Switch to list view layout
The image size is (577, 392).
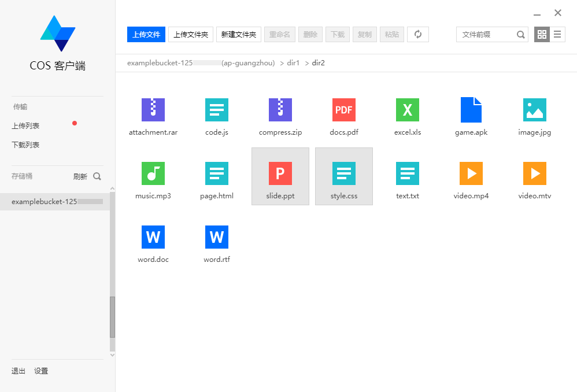pyautogui.click(x=557, y=34)
